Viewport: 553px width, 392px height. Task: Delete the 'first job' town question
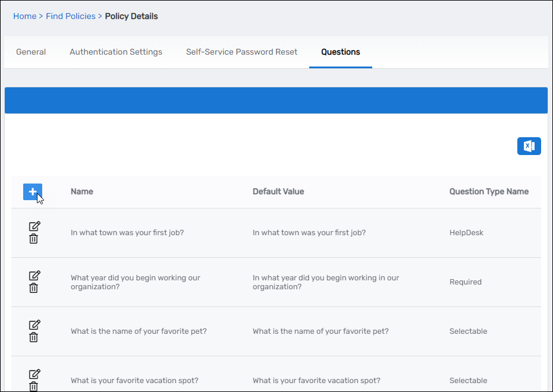tap(34, 239)
